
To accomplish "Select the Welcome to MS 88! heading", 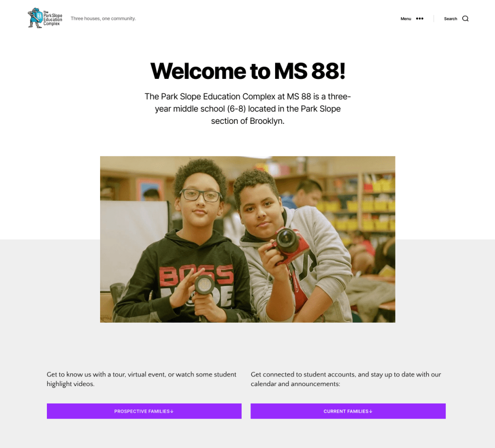I will click(248, 71).
